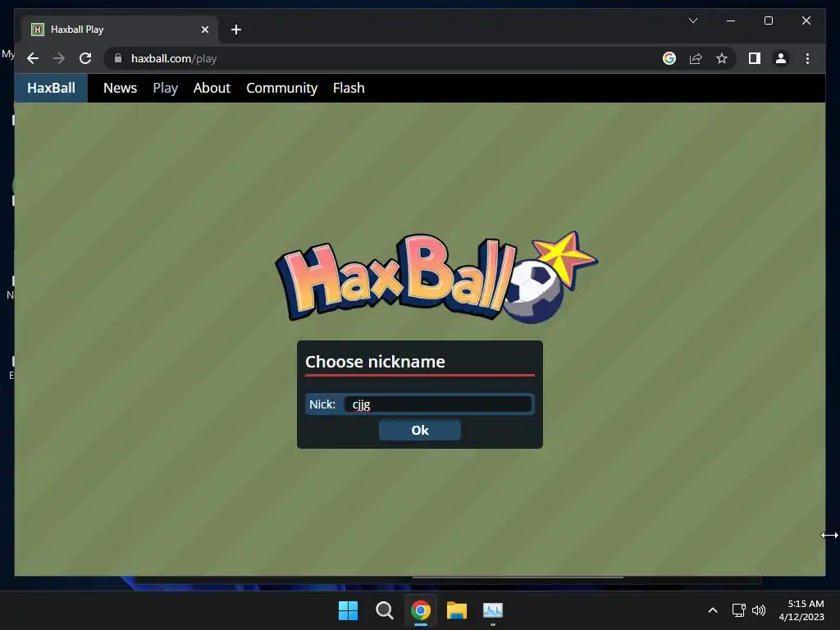This screenshot has height=630, width=840.
Task: Open the Flash version link
Action: (349, 88)
